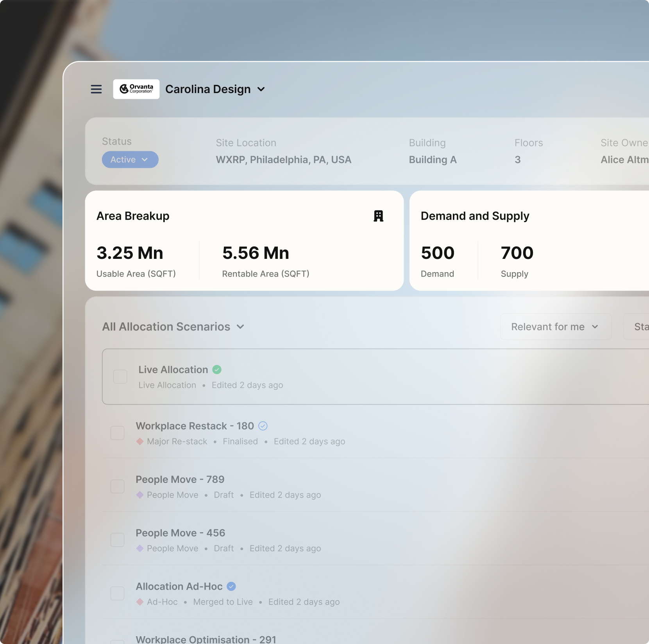Click purple diamond icon under People Move - 456
This screenshot has width=649, height=644.
139,548
